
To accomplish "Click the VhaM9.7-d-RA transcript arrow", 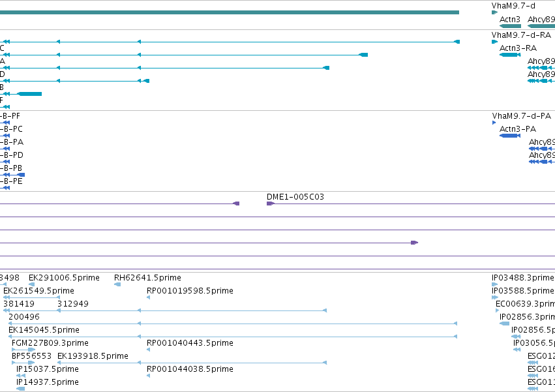I will point(494,42).
